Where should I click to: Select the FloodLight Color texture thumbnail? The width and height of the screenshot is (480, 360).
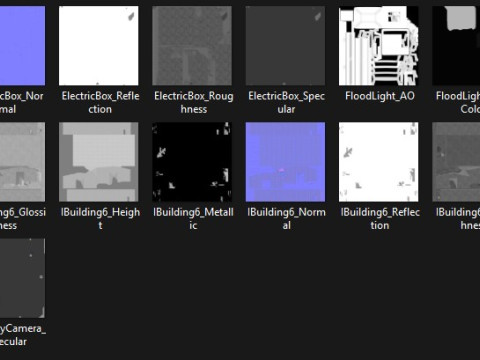point(456,46)
